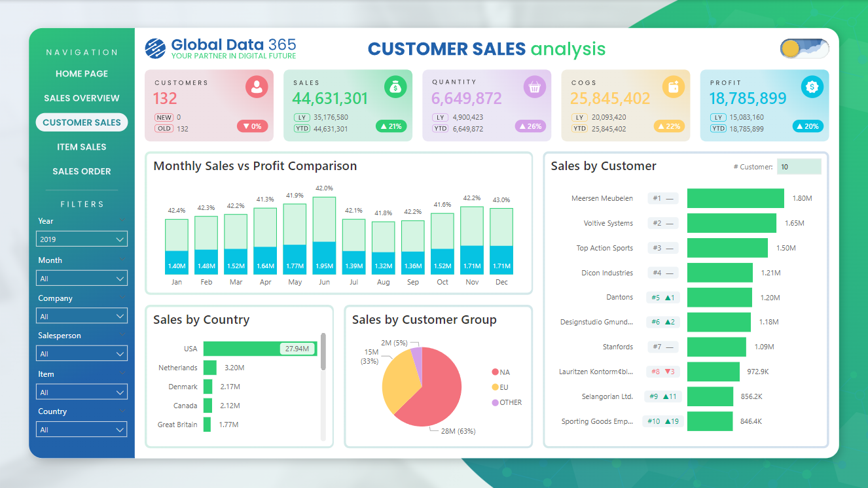Viewport: 868px width, 488px height.
Task: Click the Profit card dollar badge icon
Action: (812, 86)
